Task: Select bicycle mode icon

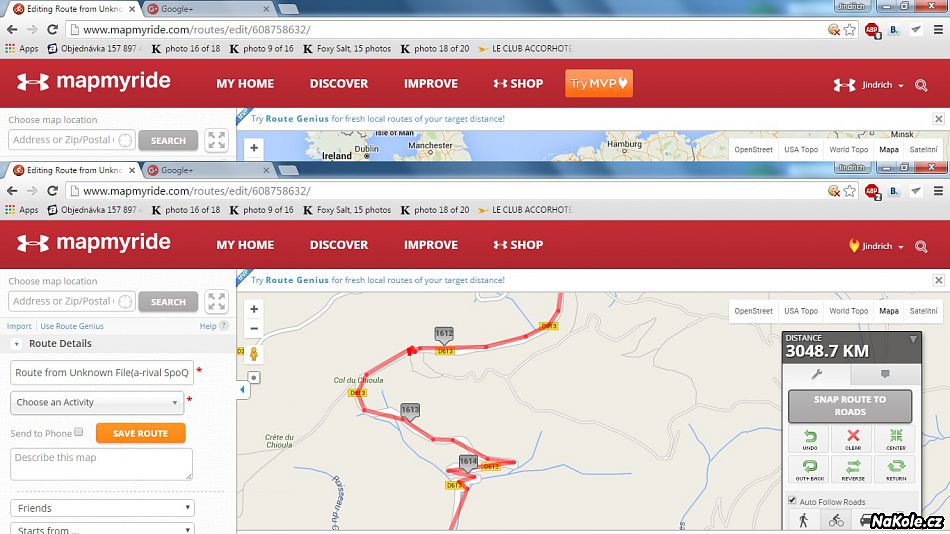Action: pos(836,520)
